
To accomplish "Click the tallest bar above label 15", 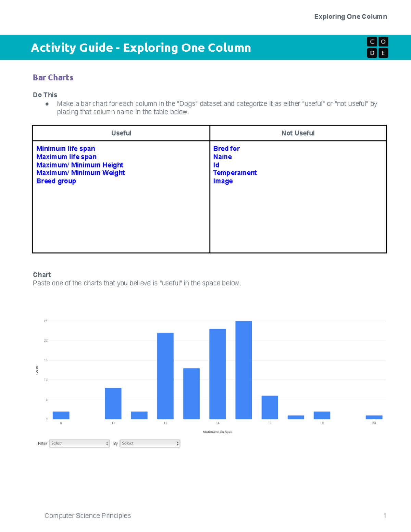I will coord(243,370).
